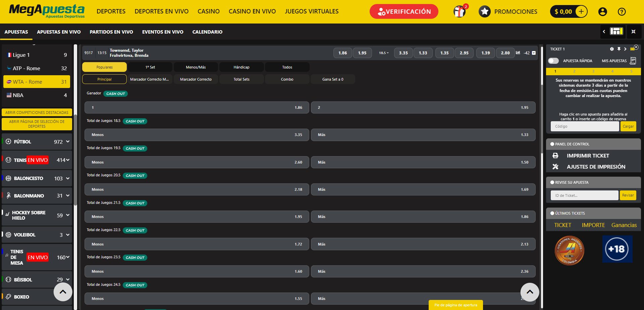Add funds with the plus deposit button
The width and height of the screenshot is (644, 310).
(581, 11)
